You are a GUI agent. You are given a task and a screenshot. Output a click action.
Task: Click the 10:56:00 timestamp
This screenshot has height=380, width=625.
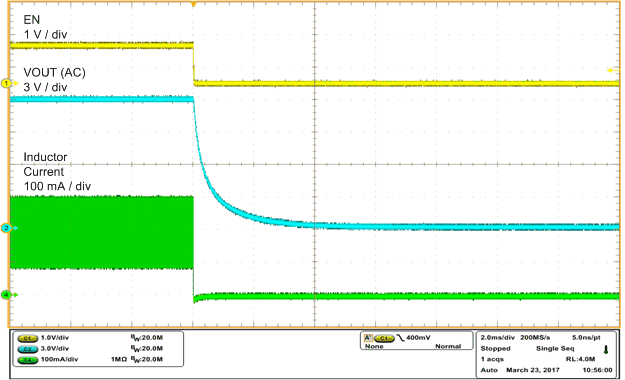597,370
